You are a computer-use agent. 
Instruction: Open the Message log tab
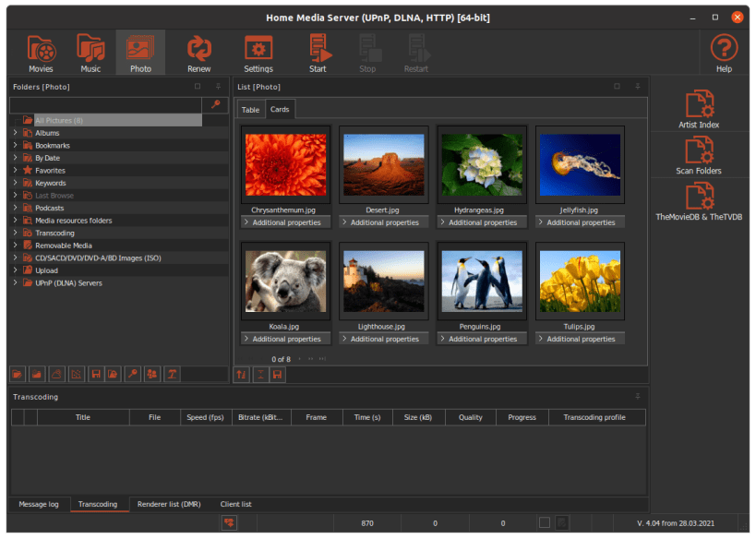(39, 505)
